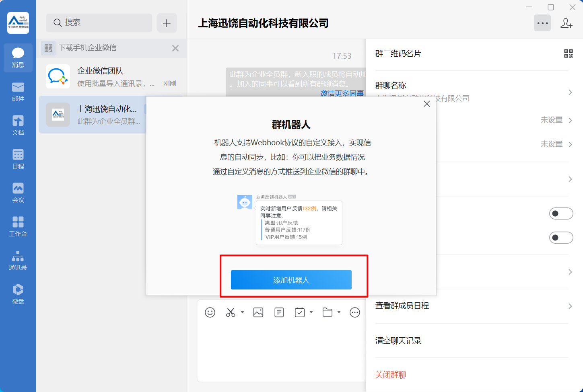Click the plus button next to search
The width and height of the screenshot is (583, 392).
click(x=167, y=23)
